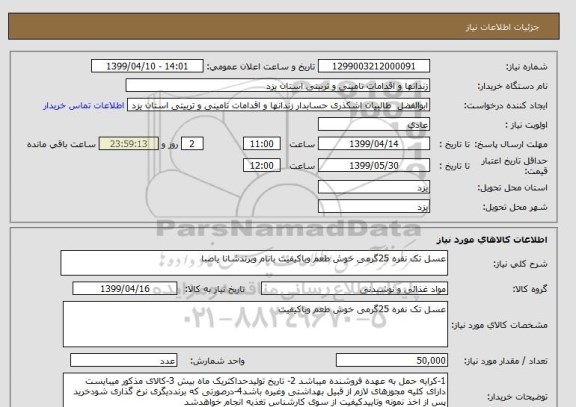The height and width of the screenshot is (407, 576).
Task: Click the ساعت باقی مانده text
Action: 61,144
